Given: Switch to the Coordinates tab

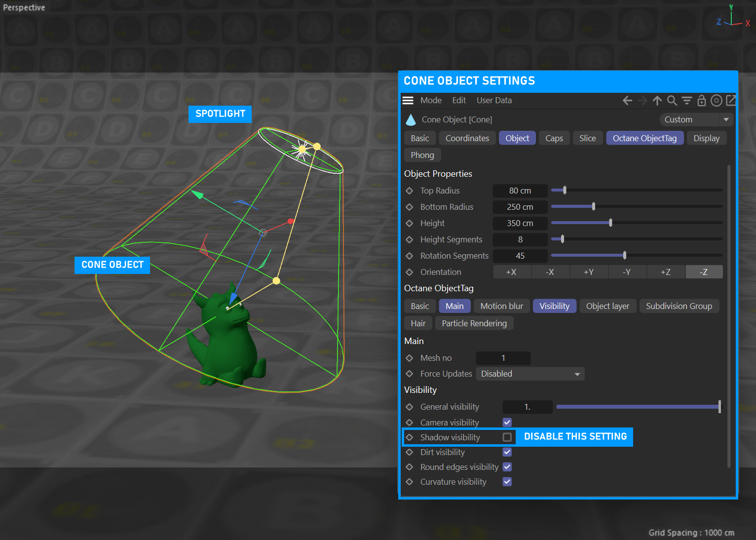Looking at the screenshot, I should [467, 138].
